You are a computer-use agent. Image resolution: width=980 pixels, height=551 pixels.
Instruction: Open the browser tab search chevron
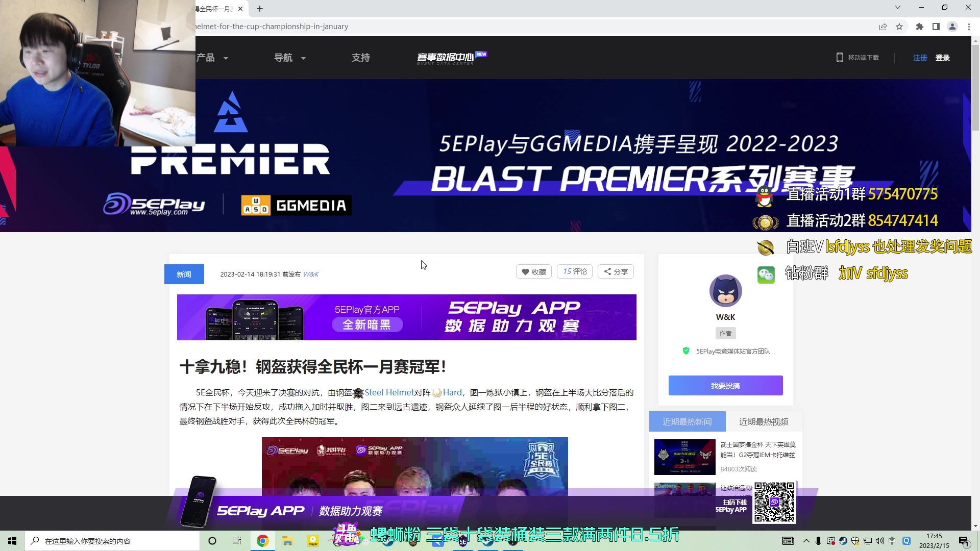(x=897, y=8)
